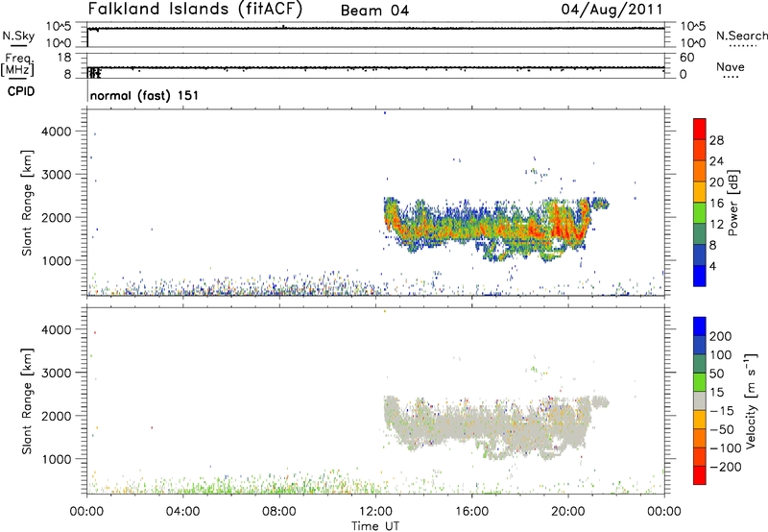Click the '20:00' time tick label
768x532 pixels.
(568, 512)
